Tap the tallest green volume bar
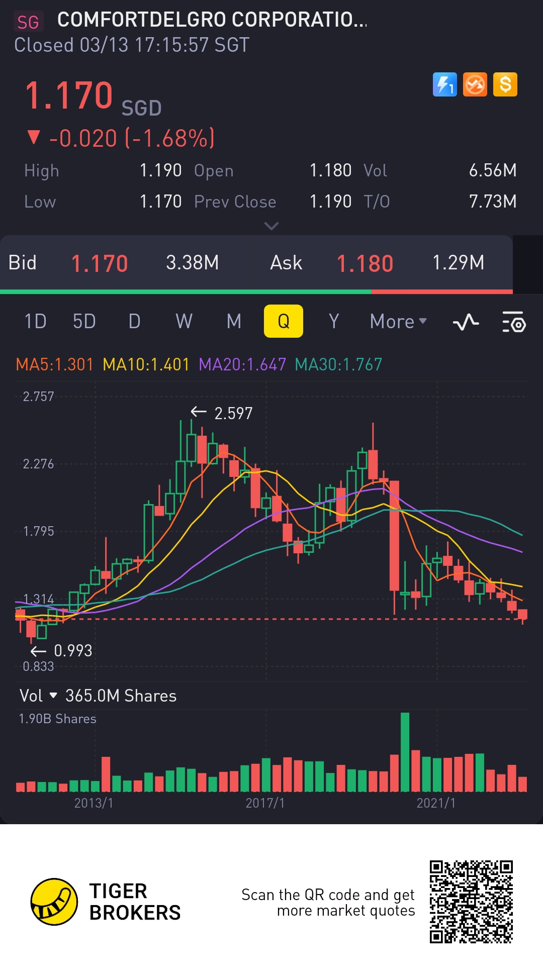This screenshot has width=543, height=980. pyautogui.click(x=405, y=752)
